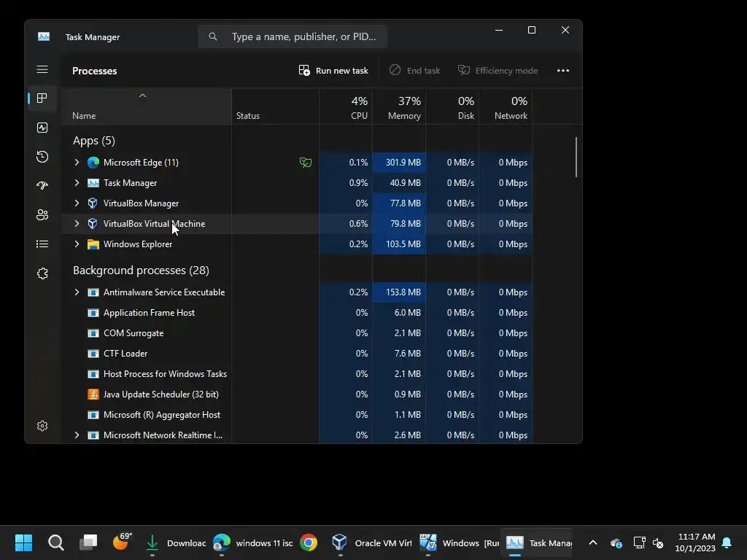
Task: Open Task View on the taskbar
Action: (88, 542)
